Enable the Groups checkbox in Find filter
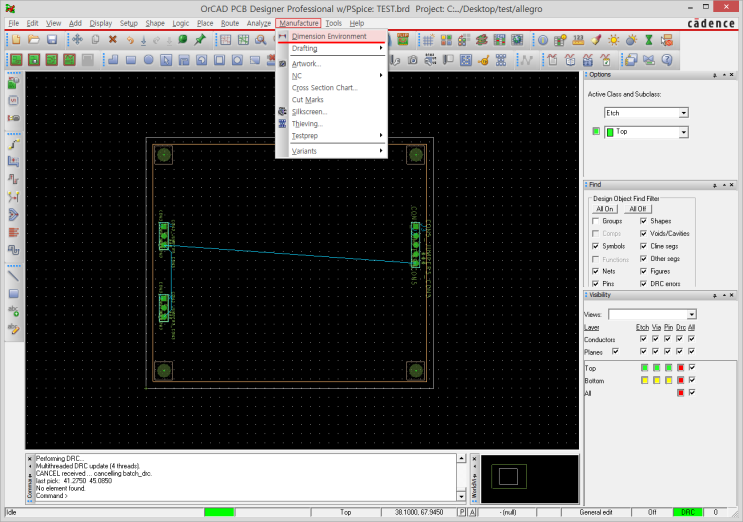 tap(596, 221)
